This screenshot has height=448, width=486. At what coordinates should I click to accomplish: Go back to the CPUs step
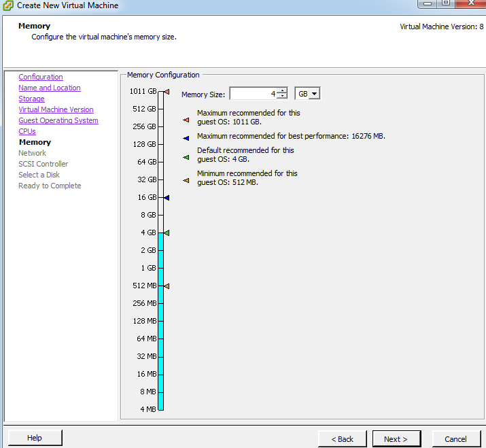[x=27, y=131]
